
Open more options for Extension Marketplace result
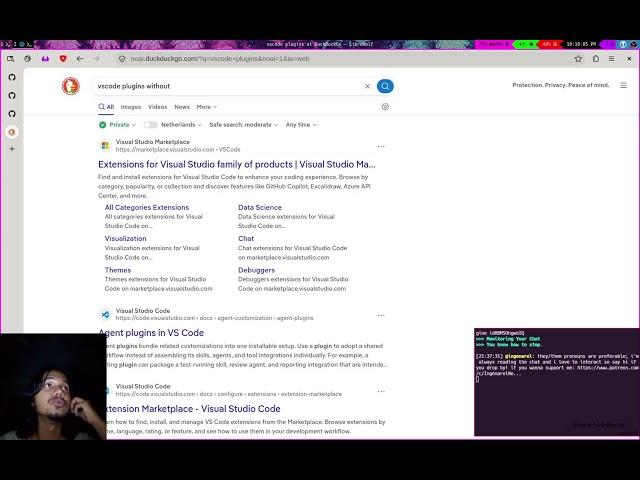pyautogui.click(x=381, y=391)
